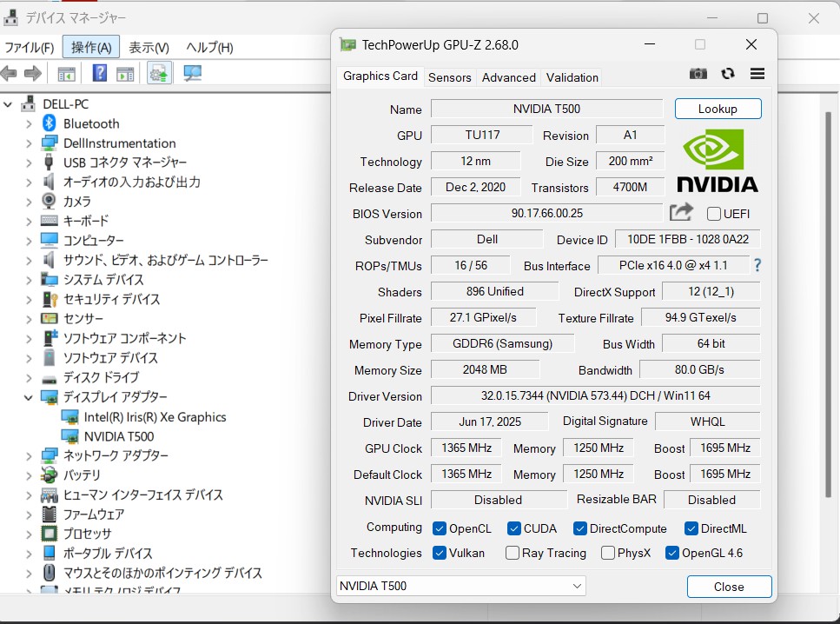Image resolution: width=840 pixels, height=624 pixels.
Task: Click the BIOS export share icon
Action: [x=682, y=212]
